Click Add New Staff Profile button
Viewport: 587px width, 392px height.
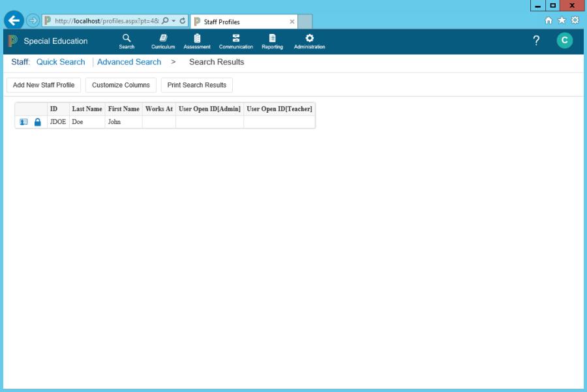click(44, 85)
